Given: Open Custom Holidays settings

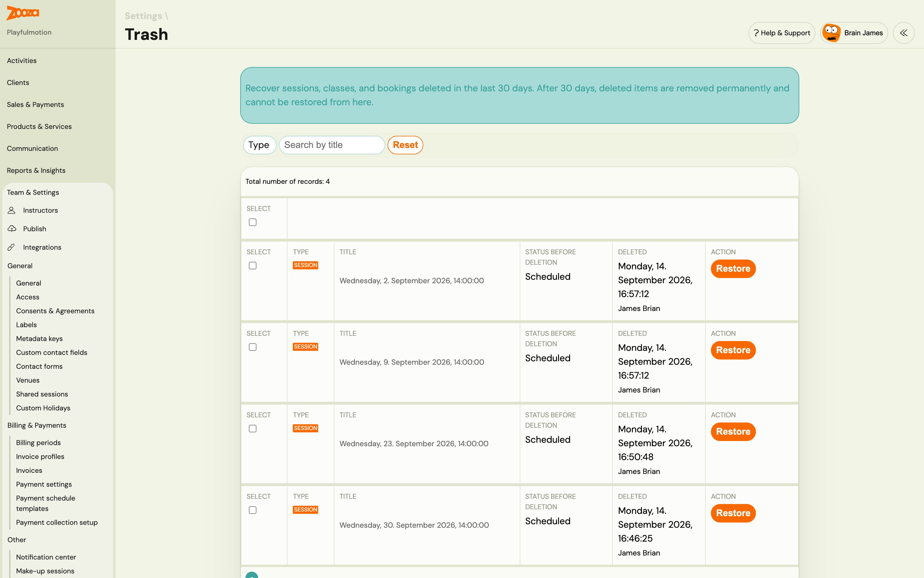Looking at the screenshot, I should (x=43, y=408).
